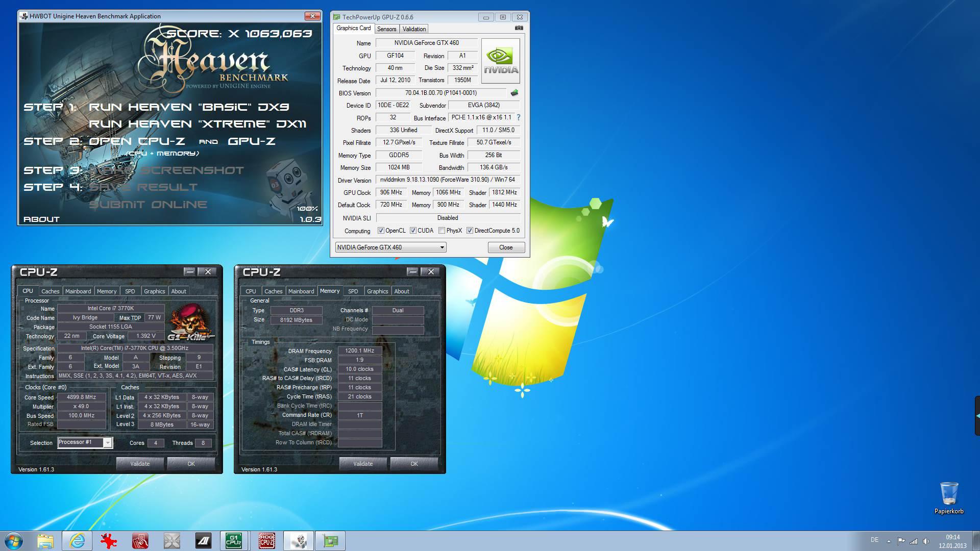The image size is (980, 551).
Task: Toggle the PhysX checkbox in GPU-Z
Action: point(442,231)
